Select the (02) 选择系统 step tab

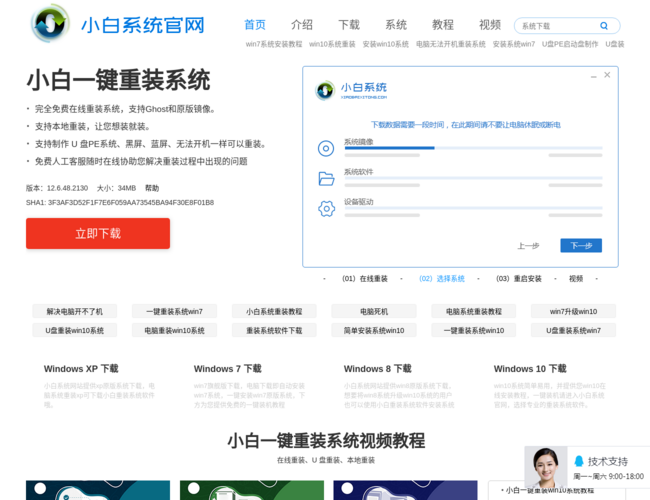point(442,279)
